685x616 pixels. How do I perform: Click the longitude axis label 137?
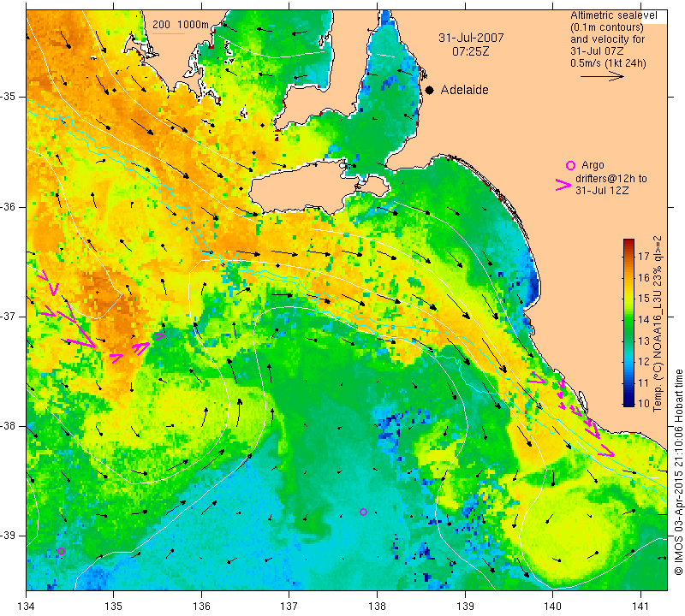click(x=289, y=607)
